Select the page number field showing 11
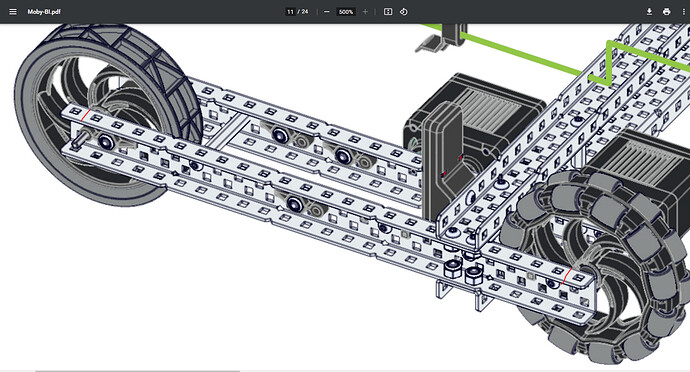690x372 pixels. (x=290, y=12)
